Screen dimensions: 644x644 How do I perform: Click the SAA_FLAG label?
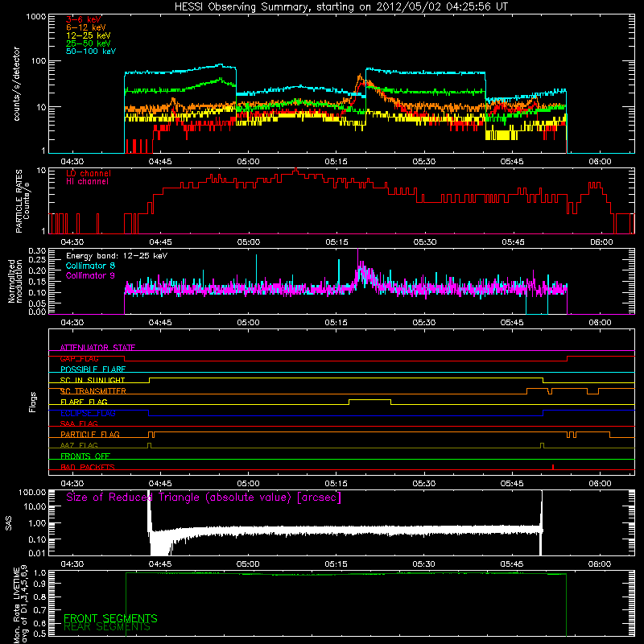click(x=79, y=424)
